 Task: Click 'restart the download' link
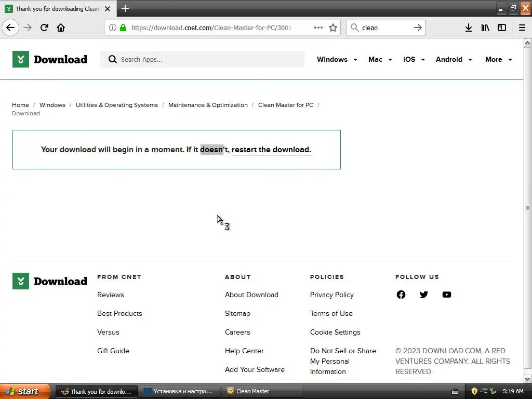[271, 150]
